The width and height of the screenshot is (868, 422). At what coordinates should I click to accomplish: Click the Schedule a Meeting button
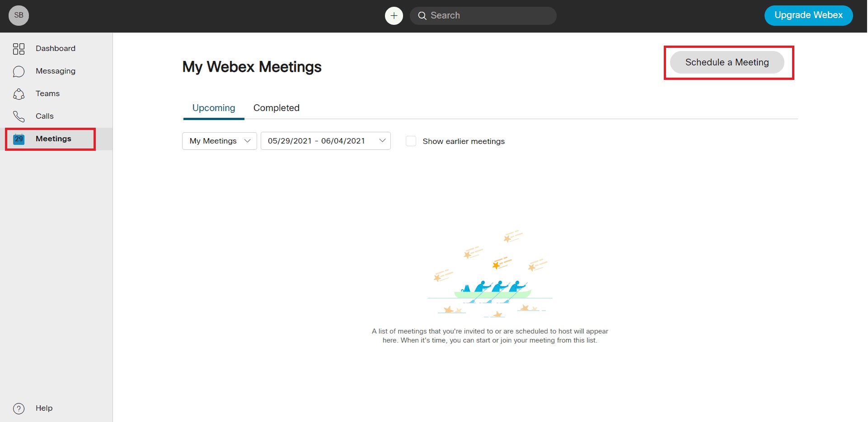[x=727, y=62]
